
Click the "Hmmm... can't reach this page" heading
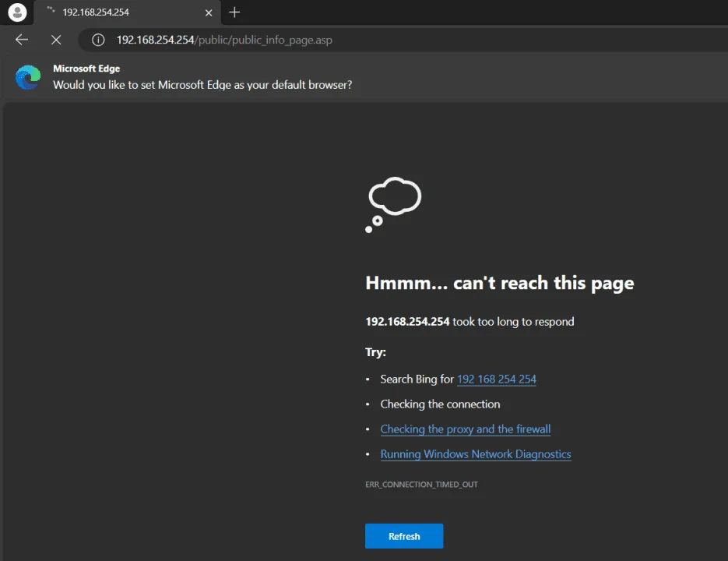coord(500,283)
